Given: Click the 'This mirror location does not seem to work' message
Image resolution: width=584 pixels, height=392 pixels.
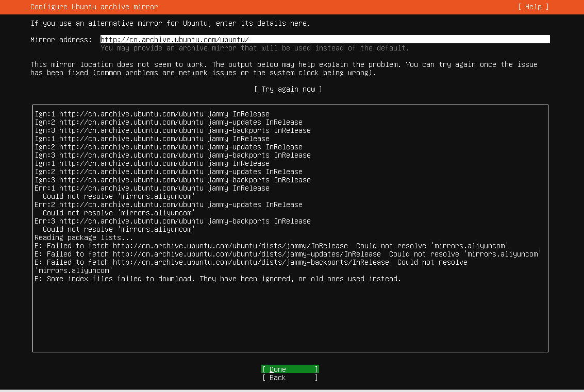Looking at the screenshot, I should (x=284, y=69).
